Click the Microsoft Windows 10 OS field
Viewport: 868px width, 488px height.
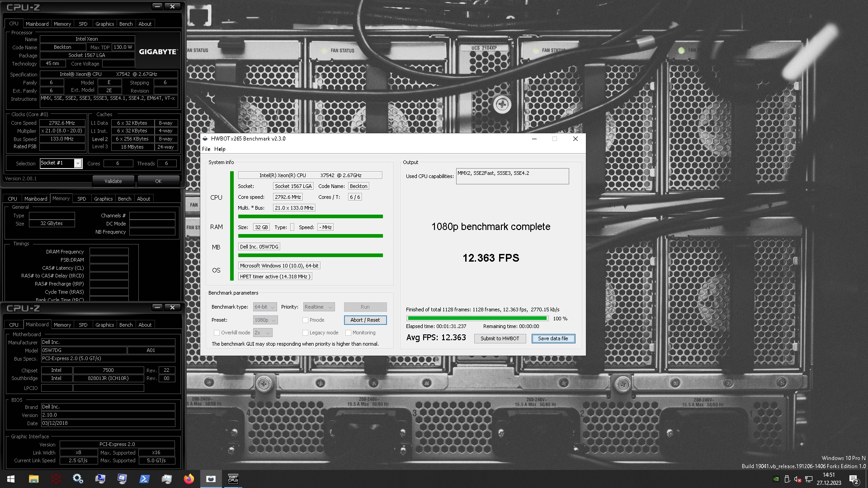pos(279,266)
